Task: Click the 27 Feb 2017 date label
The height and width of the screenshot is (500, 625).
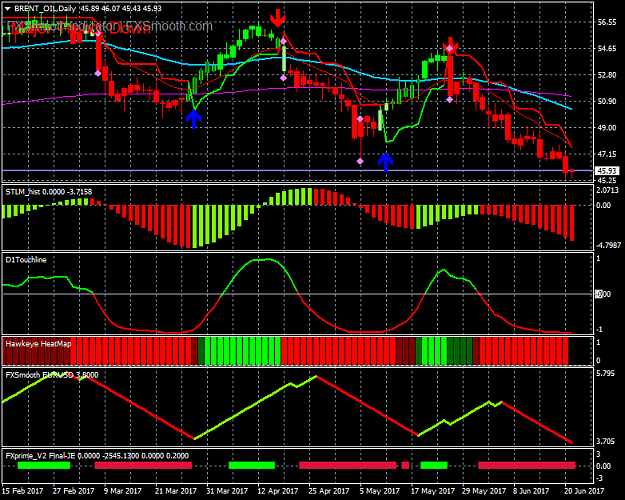Action: (x=73, y=491)
